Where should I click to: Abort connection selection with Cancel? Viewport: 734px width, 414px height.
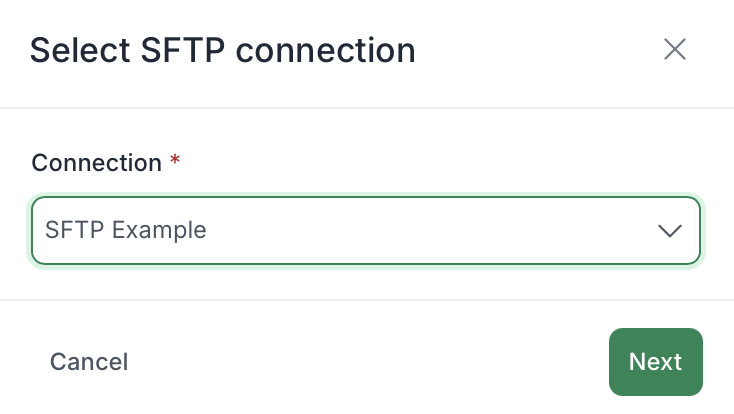tap(89, 362)
